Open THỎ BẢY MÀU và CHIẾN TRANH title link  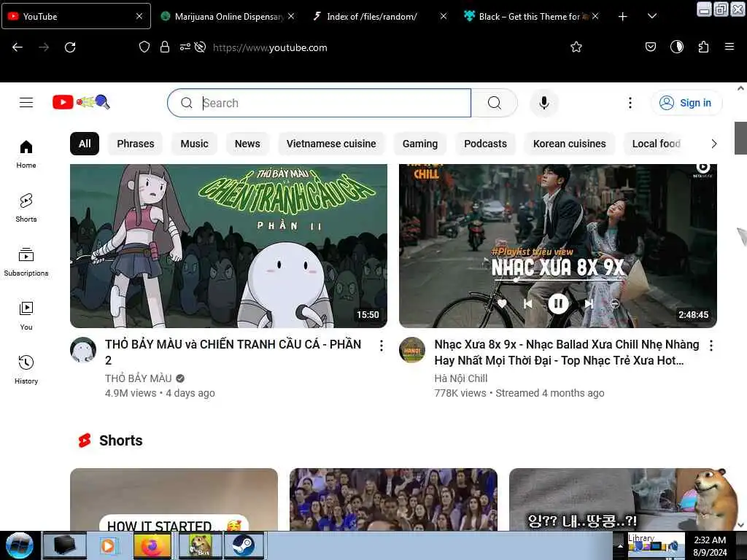pos(233,352)
